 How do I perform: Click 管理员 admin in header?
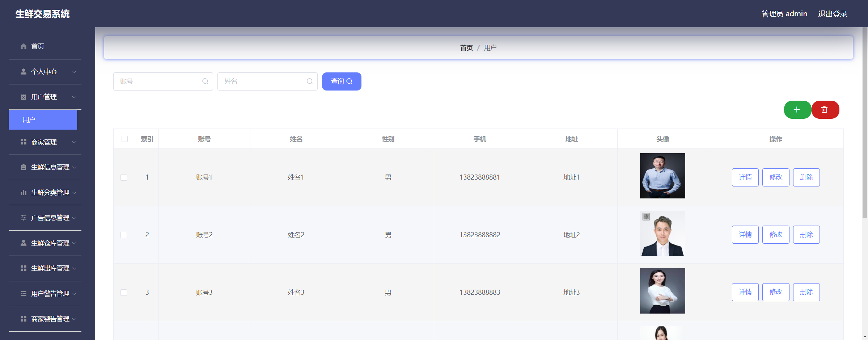click(784, 14)
